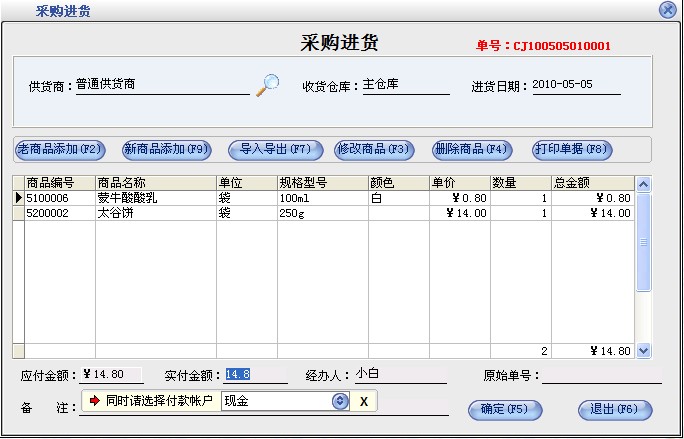Click 老商品添加(F2) button
This screenshot has width=684, height=439.
[60, 150]
